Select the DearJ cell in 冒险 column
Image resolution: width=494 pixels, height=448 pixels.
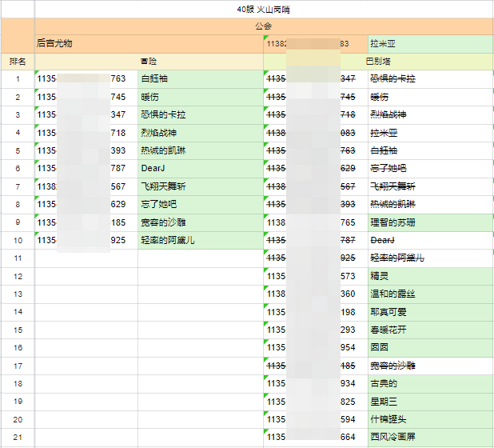point(201,168)
